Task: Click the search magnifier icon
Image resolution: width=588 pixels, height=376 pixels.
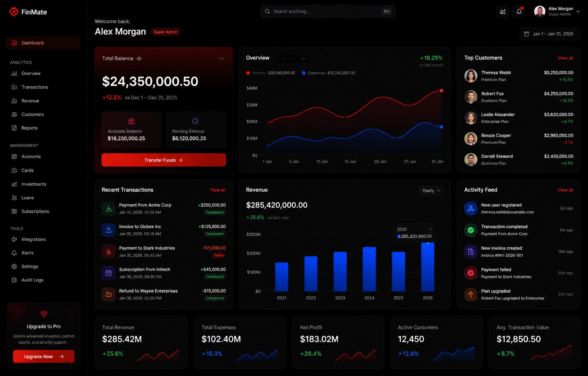Action: (x=267, y=11)
